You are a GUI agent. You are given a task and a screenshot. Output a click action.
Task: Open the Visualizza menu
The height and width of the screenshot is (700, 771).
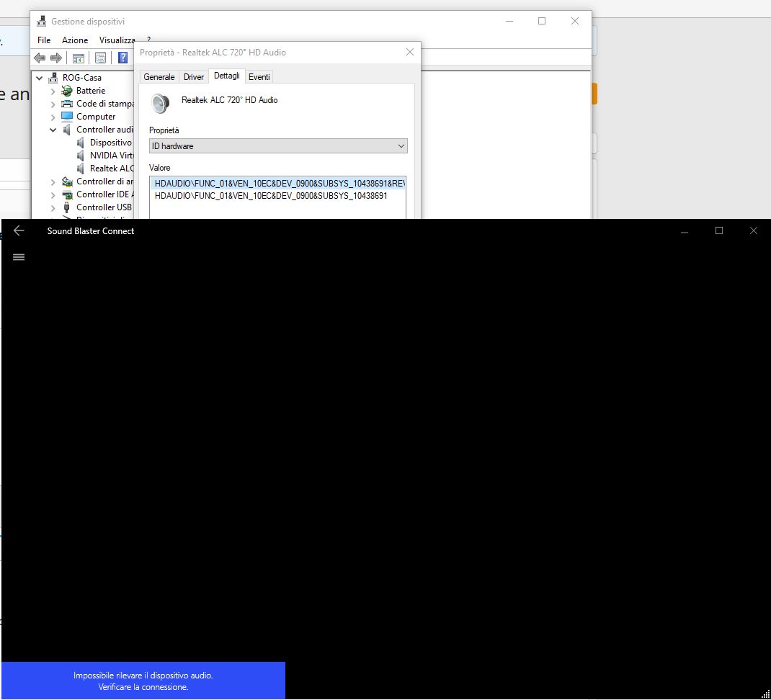pyautogui.click(x=117, y=40)
